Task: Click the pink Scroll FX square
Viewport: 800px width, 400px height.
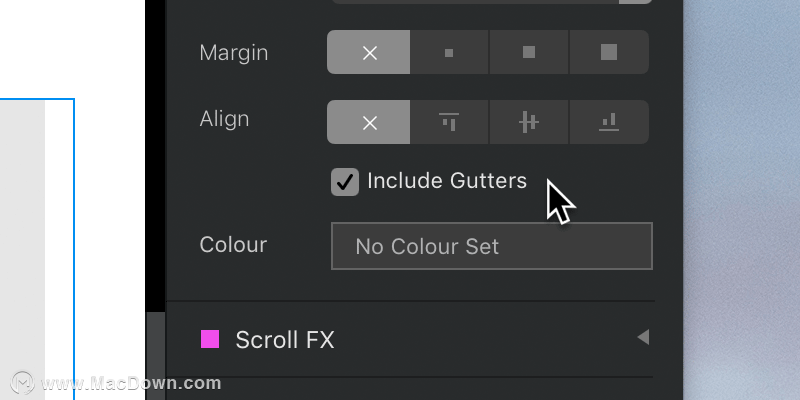Action: pos(210,339)
